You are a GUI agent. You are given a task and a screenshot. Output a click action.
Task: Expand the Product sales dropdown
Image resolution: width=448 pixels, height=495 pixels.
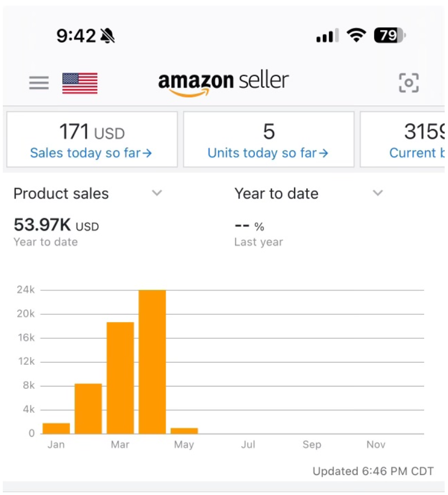157,193
